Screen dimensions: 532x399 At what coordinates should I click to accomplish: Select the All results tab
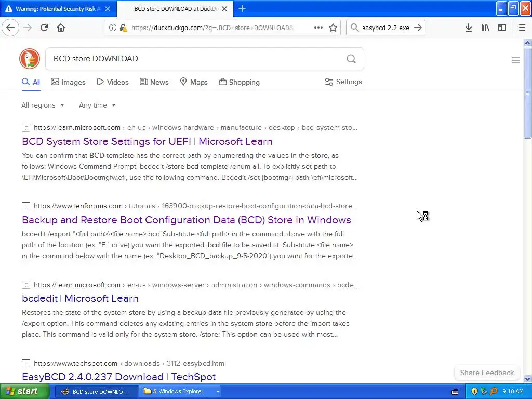point(31,82)
